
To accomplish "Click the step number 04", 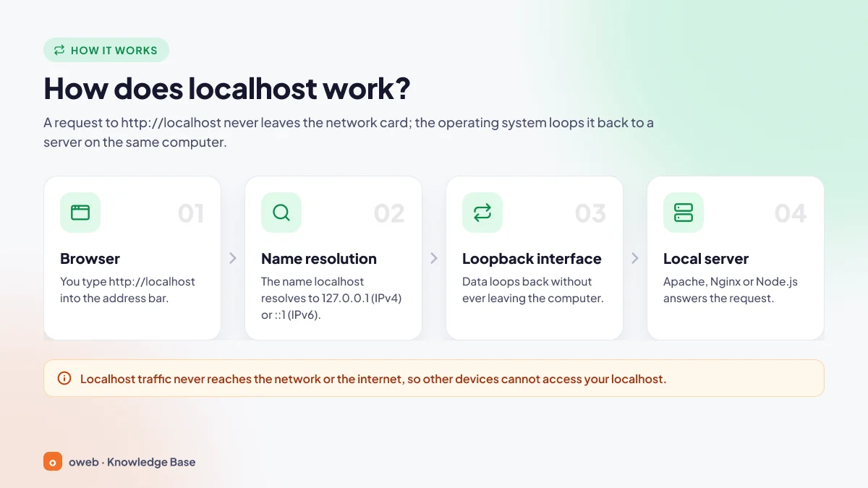I will pyautogui.click(x=791, y=213).
